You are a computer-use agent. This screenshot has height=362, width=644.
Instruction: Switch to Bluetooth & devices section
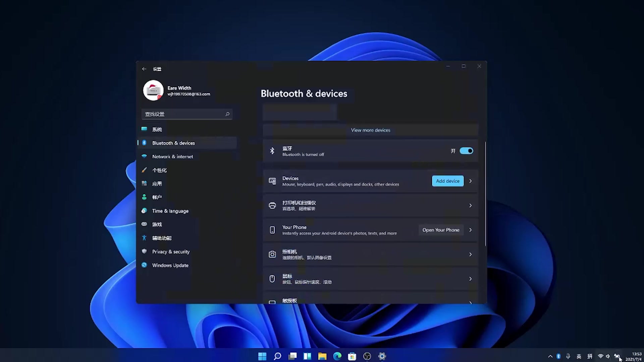pos(173,143)
